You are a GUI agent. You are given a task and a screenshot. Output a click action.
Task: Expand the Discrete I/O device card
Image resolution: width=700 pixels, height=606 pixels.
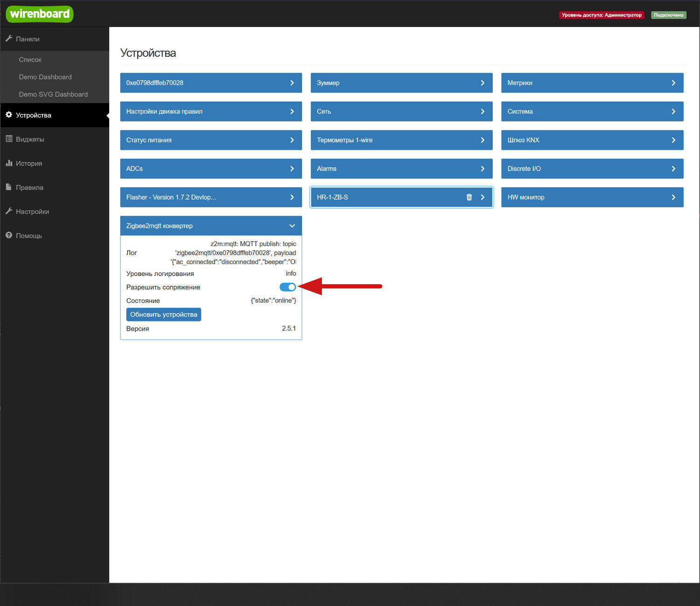tap(673, 169)
